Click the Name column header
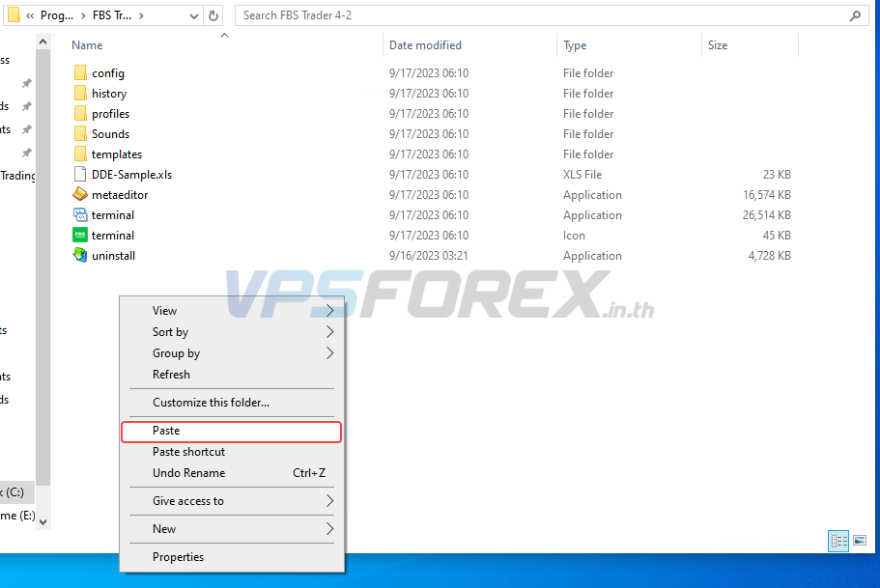Screen dimensions: 880x588 pyautogui.click(x=88, y=45)
